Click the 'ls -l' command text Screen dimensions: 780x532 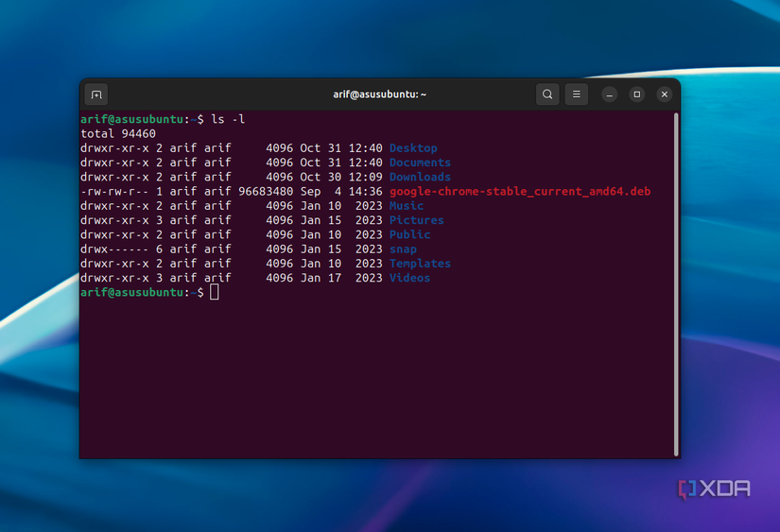coord(228,119)
